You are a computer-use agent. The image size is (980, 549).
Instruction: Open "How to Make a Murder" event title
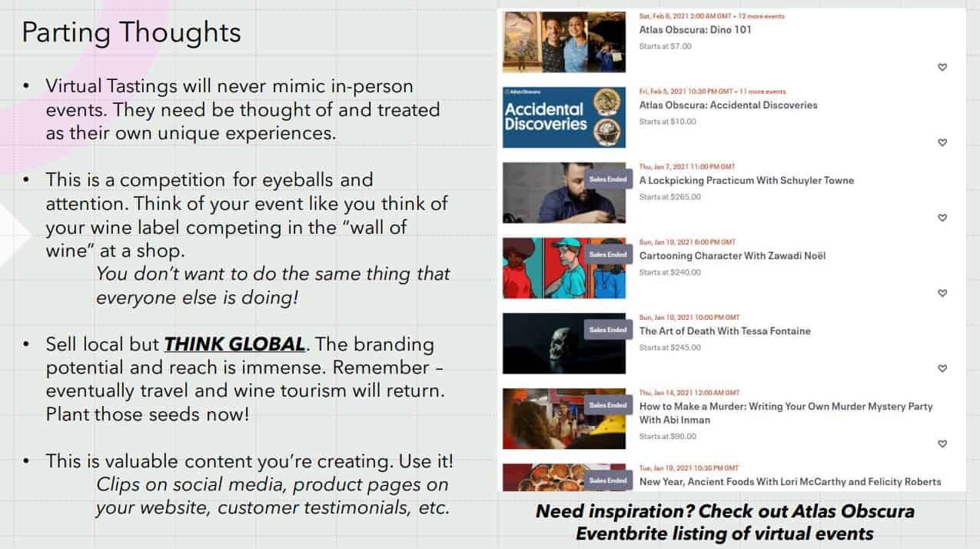coord(786,413)
